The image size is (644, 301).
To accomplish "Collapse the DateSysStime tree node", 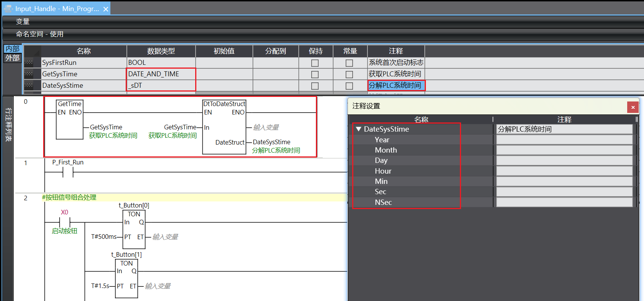I will (358, 129).
